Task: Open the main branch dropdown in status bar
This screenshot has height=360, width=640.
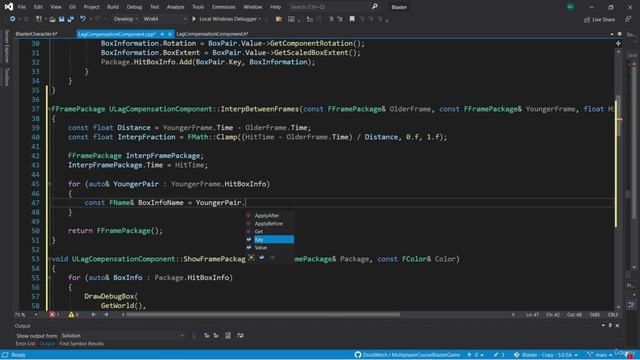Action: click(600, 355)
